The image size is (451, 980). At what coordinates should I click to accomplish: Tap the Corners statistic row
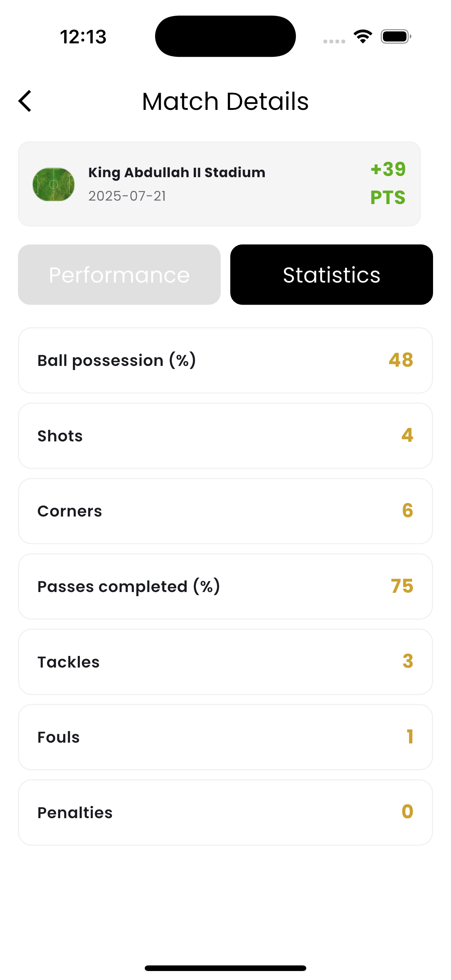tap(225, 511)
